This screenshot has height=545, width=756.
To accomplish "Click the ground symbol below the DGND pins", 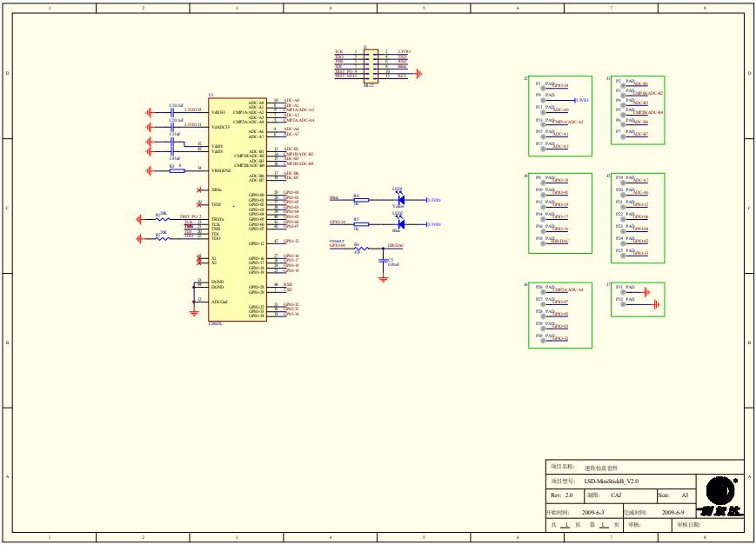I will click(194, 313).
